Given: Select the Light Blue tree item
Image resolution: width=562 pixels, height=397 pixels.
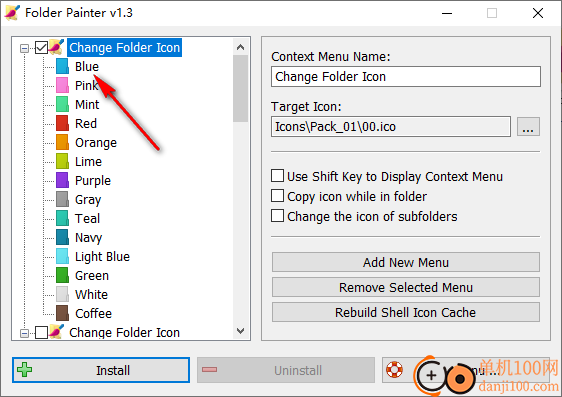Looking at the screenshot, I should tap(103, 257).
